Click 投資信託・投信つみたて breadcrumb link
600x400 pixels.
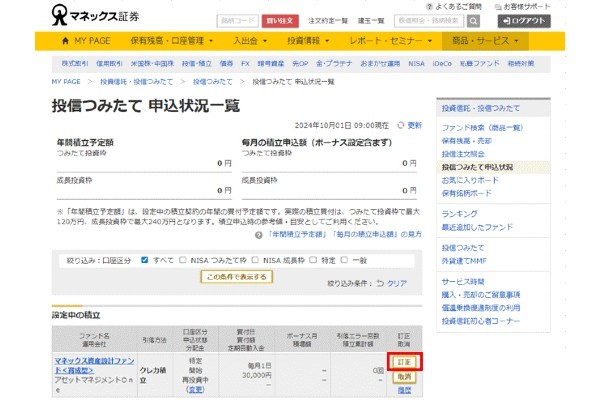pyautogui.click(x=137, y=82)
